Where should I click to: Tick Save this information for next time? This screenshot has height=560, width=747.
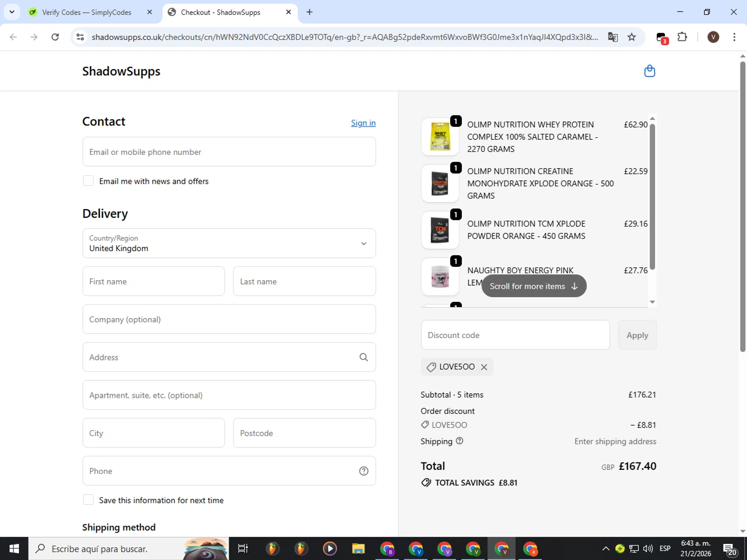(x=88, y=500)
